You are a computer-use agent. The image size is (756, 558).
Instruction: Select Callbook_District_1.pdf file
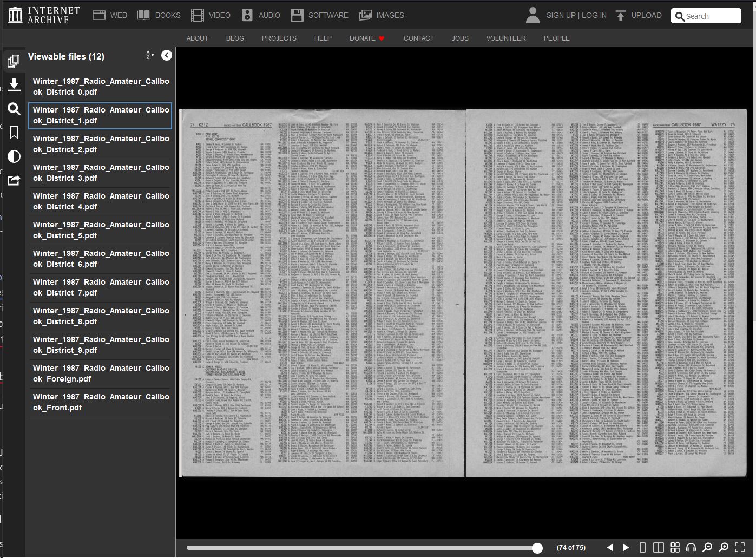tap(100, 115)
